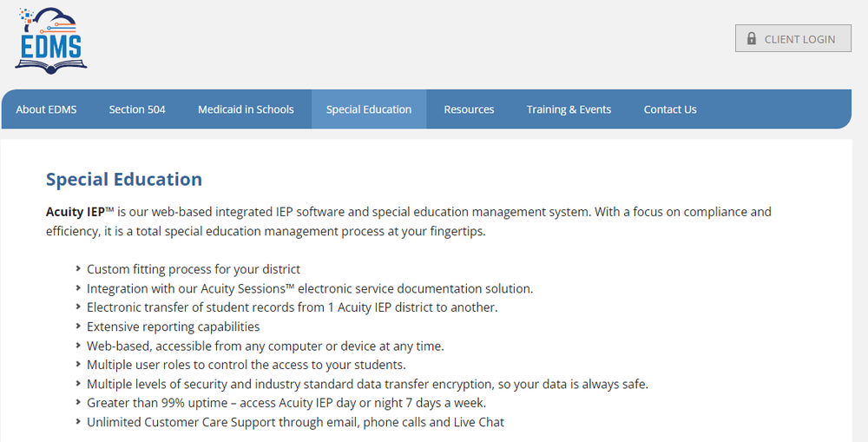
Task: Click 'Multiple levels of security' bullet text
Action: tap(367, 384)
